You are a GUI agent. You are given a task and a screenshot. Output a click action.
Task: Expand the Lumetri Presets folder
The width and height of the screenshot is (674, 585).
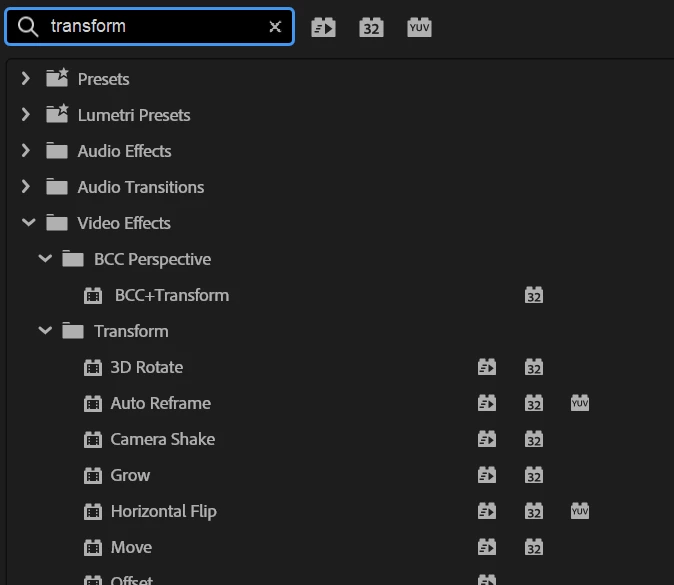coord(26,115)
